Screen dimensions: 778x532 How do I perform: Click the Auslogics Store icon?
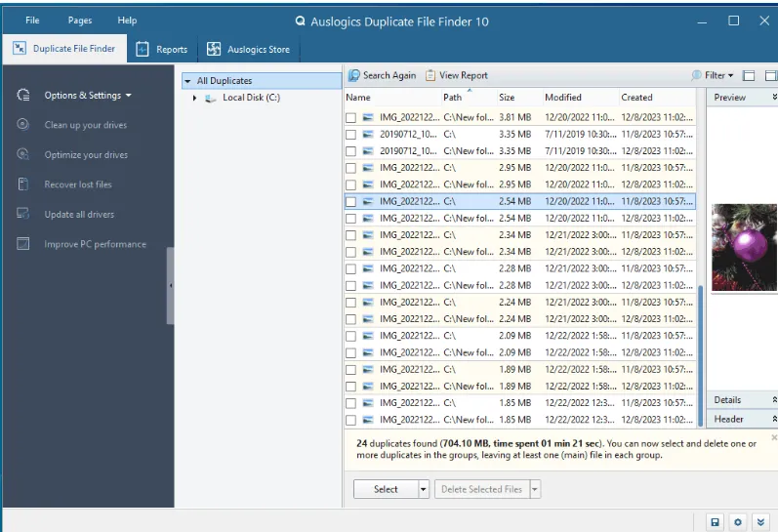(214, 49)
